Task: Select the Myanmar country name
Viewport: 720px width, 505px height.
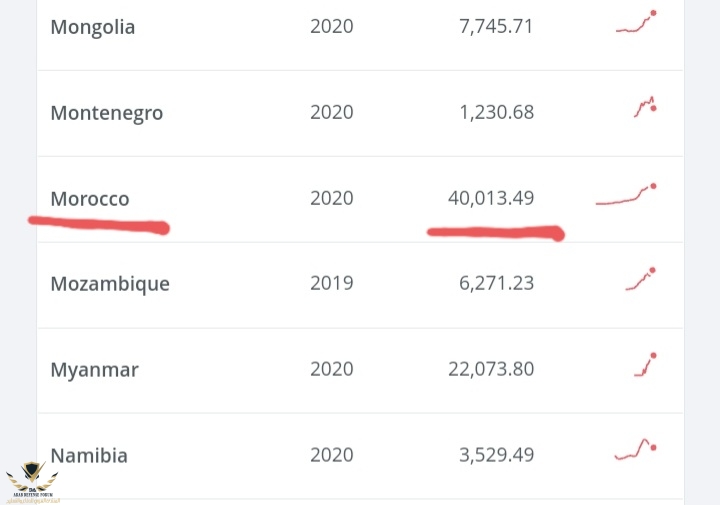Action: [x=95, y=370]
